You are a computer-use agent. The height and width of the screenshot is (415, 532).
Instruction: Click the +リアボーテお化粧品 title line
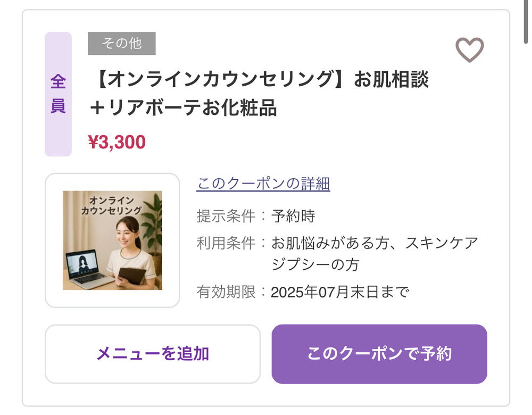(x=183, y=107)
